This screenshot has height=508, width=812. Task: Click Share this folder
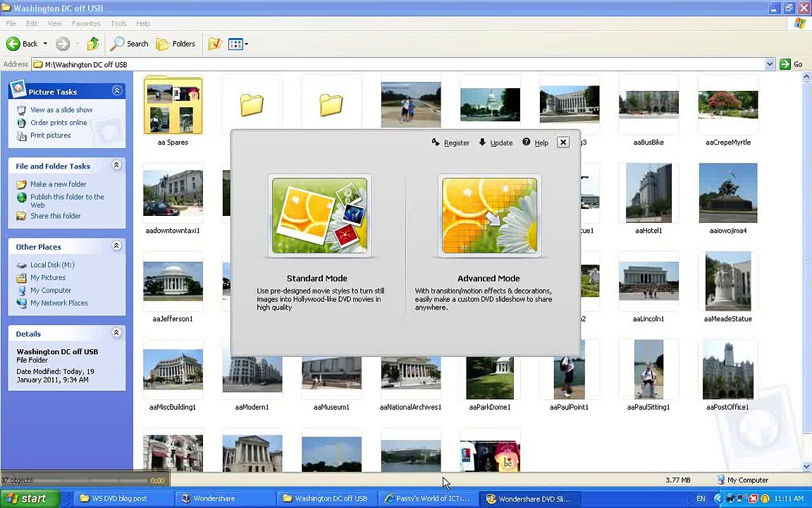click(56, 216)
